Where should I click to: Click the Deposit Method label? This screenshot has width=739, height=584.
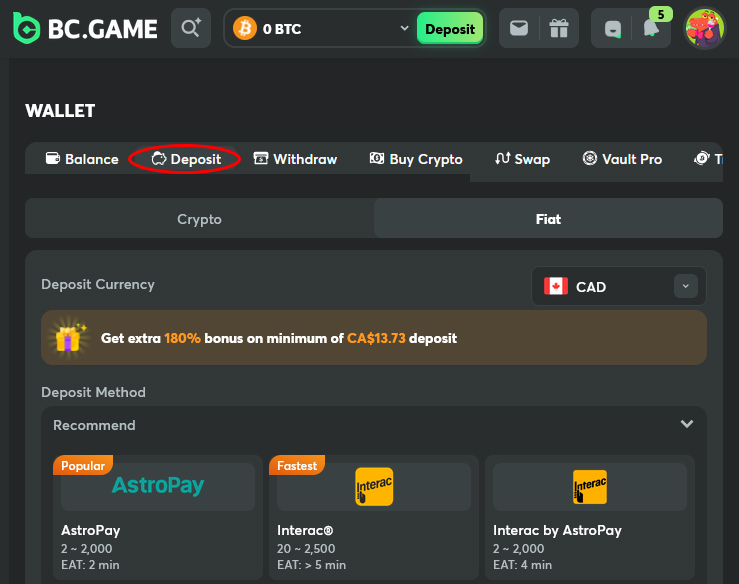point(93,392)
